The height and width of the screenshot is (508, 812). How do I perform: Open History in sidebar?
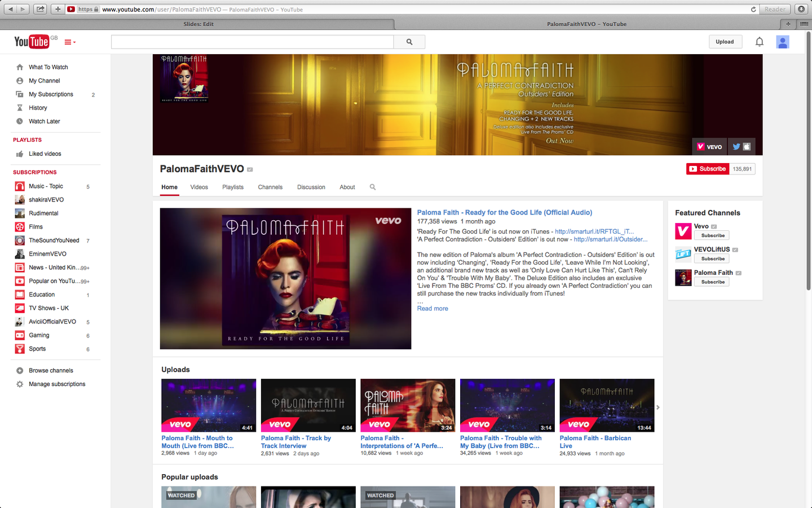point(38,108)
